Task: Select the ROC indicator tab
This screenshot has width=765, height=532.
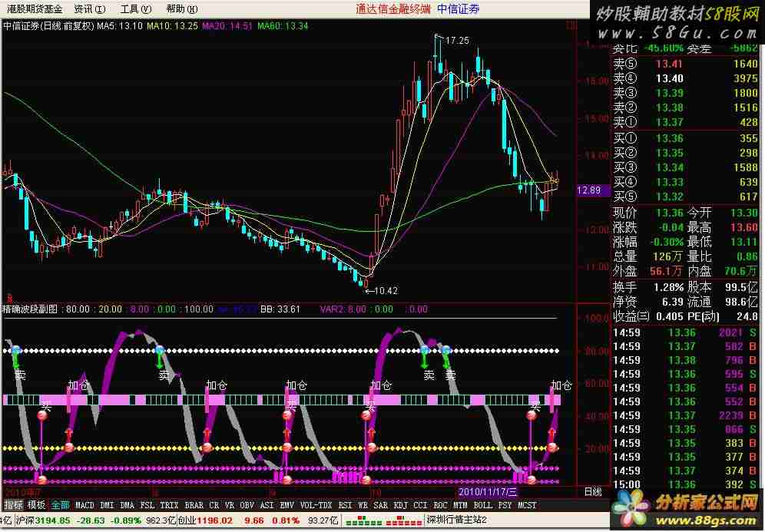Action: pos(441,505)
